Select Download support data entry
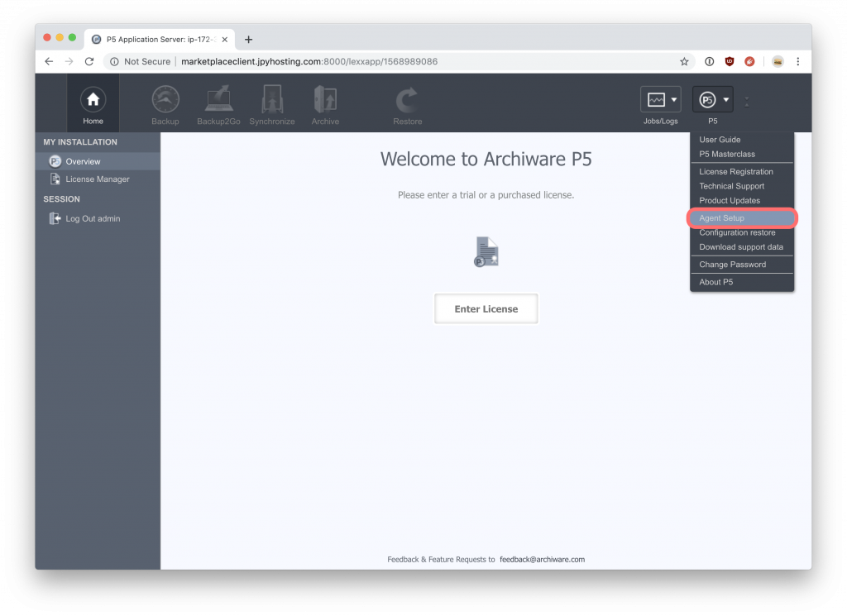The image size is (847, 616). (742, 247)
